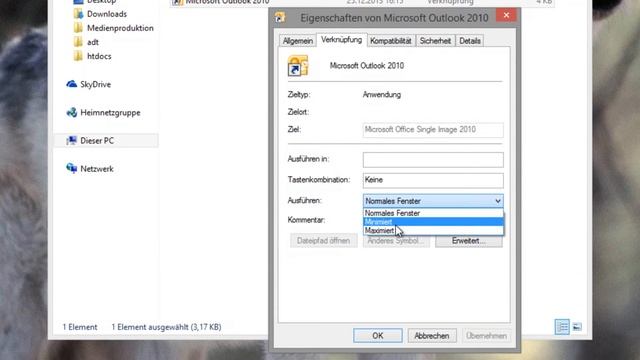Click the Tastenkombination field showing Keine
Viewport: 640px width, 360px height.
(433, 180)
